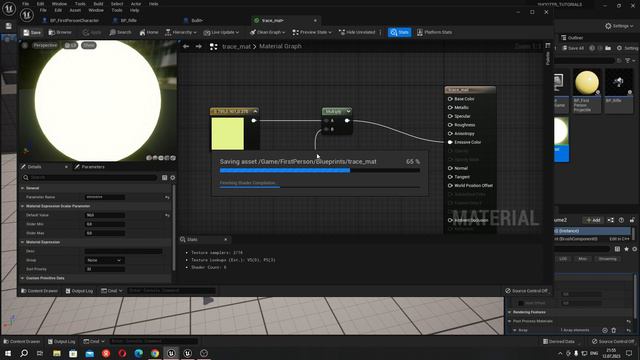Open material editor Window menu
The height and width of the screenshot is (360, 640).
96,10
